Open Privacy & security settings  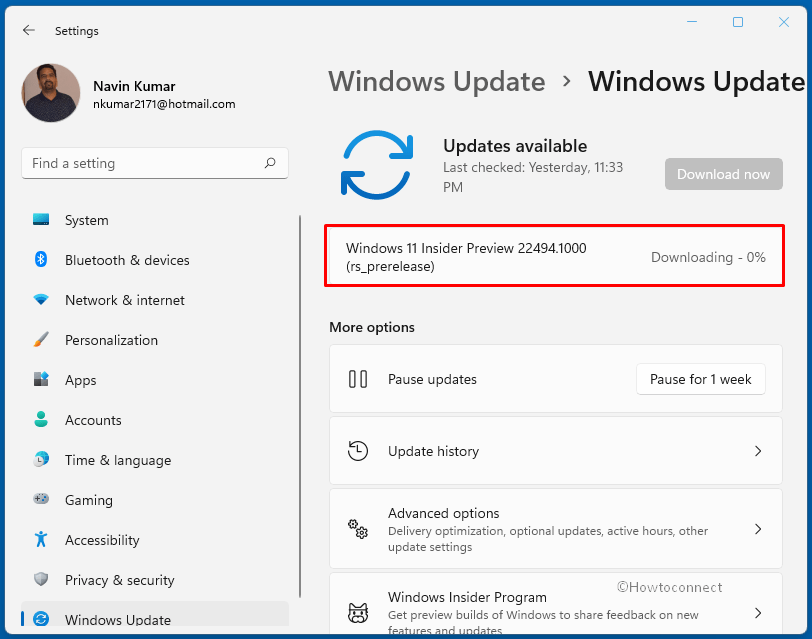[x=155, y=580]
